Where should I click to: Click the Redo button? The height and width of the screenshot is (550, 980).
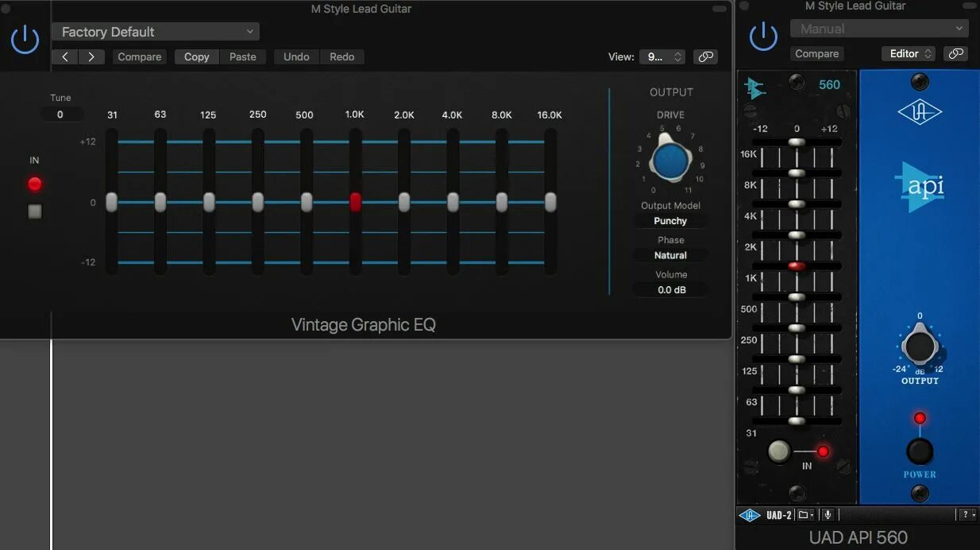click(342, 56)
